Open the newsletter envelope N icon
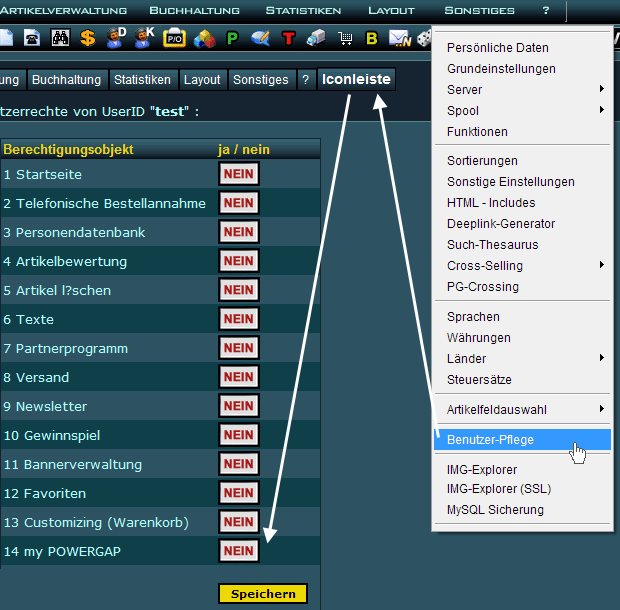 400,38
